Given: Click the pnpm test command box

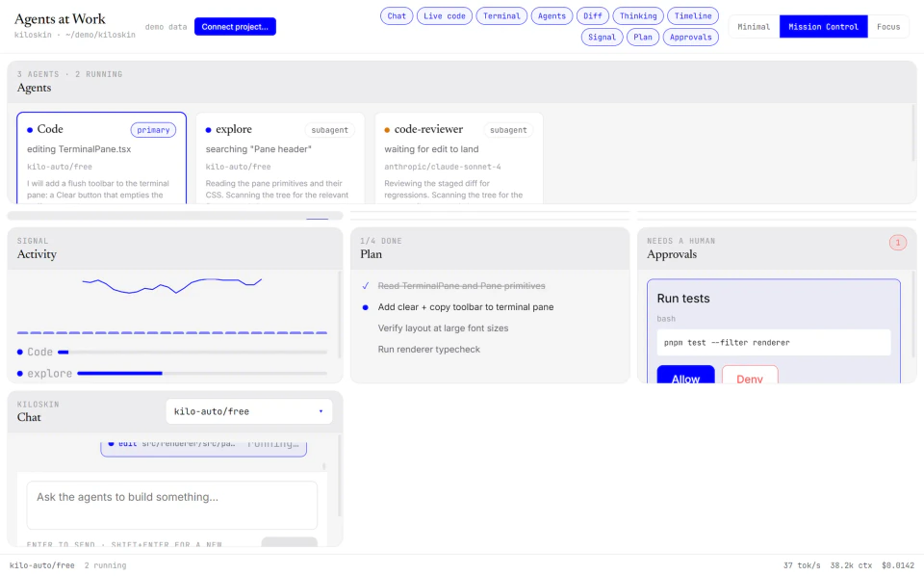Looking at the screenshot, I should (x=774, y=343).
